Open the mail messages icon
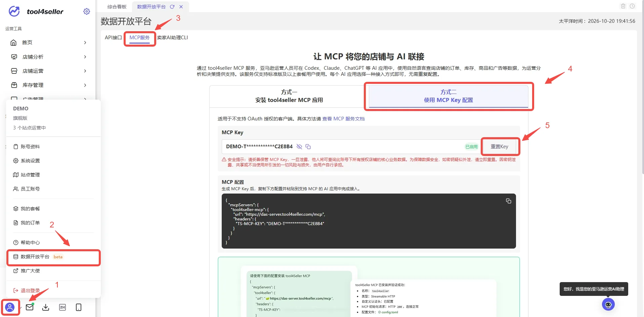 tap(30, 307)
